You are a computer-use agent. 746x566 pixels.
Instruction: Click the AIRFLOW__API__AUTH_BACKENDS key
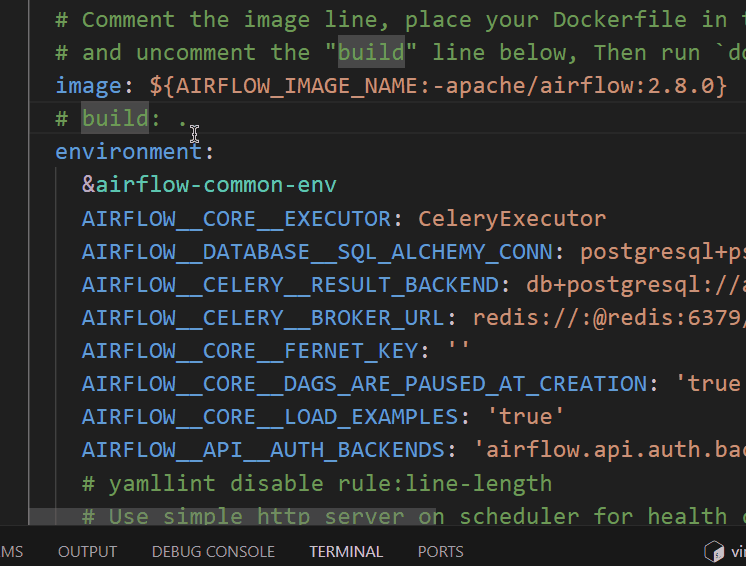263,450
